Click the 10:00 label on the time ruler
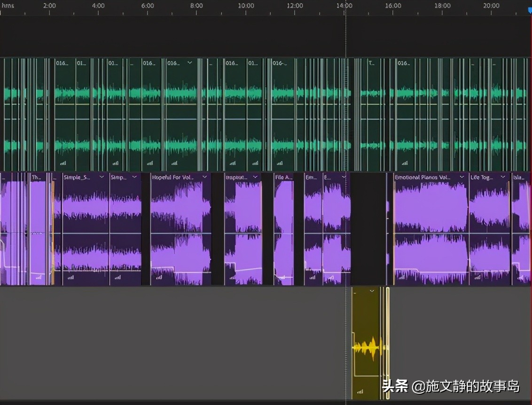The height and width of the screenshot is (405, 532). click(x=246, y=6)
